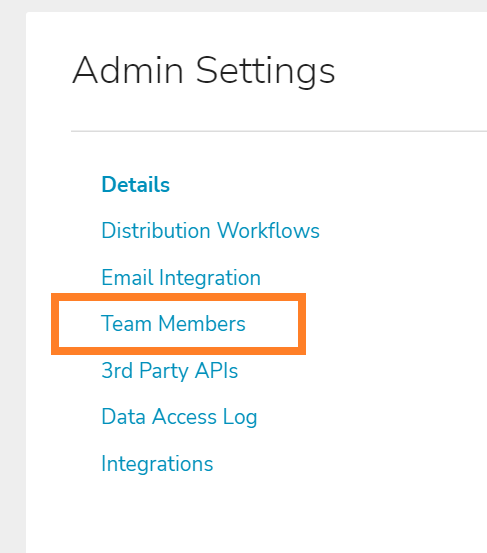Go to Distribution Workflows

[211, 231]
